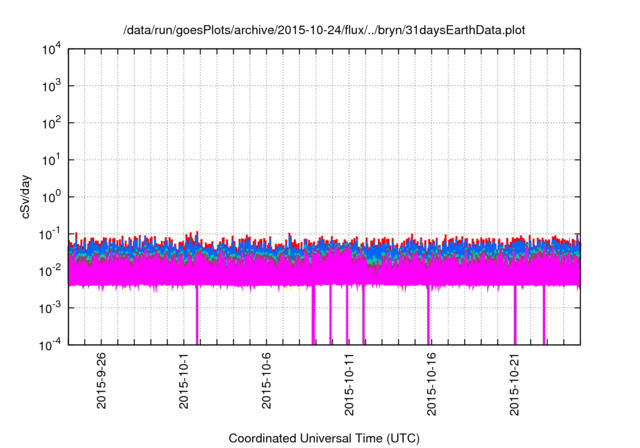
Task: Click the Coordinated Universal Time axis label
Action: (324, 438)
